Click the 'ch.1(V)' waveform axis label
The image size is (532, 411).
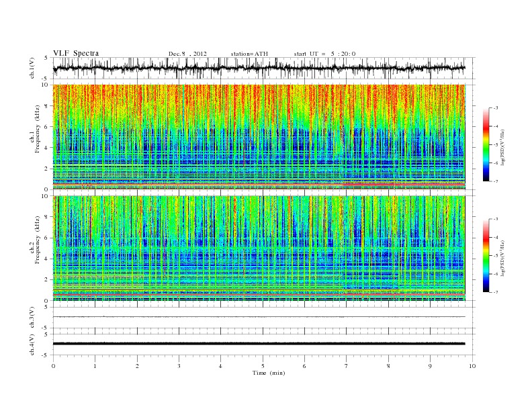(32, 68)
